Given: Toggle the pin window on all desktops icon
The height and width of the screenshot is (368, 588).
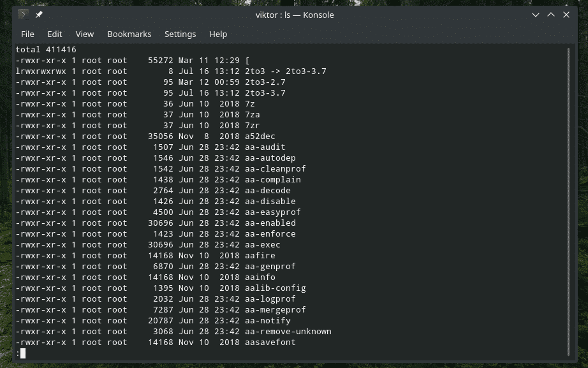Looking at the screenshot, I should coord(40,15).
